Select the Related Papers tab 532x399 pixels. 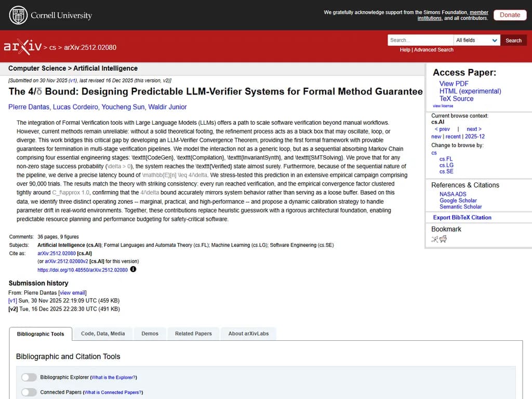(x=193, y=334)
